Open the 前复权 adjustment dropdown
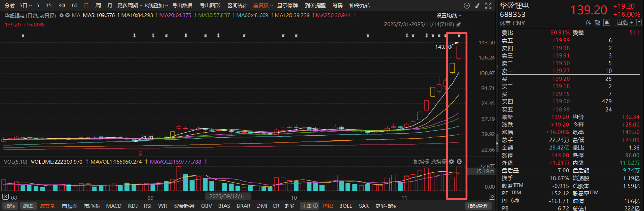Viewport: 644px width, 211px height. pos(263,5)
